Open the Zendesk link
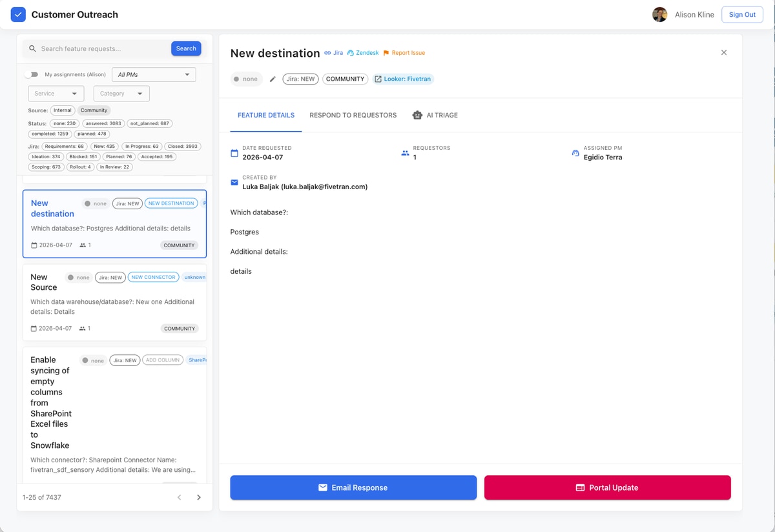This screenshot has width=775, height=532. [363, 53]
